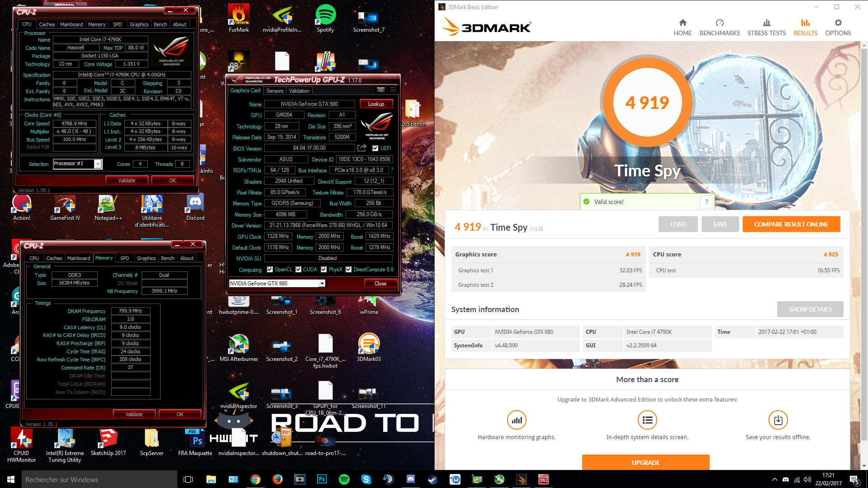
Task: Toggle the CUDA checkbox in GPU-Z
Action: pyautogui.click(x=298, y=270)
